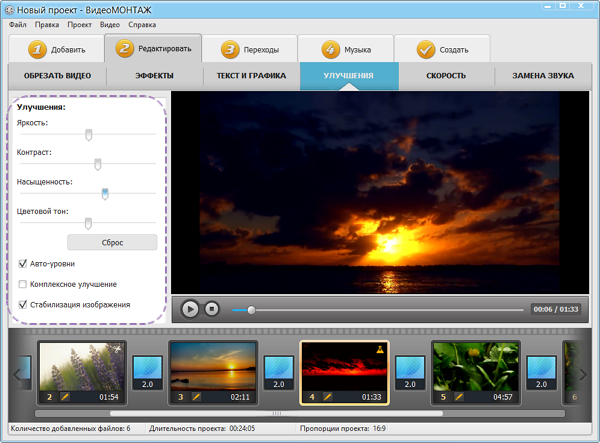This screenshot has height=443, width=600.
Task: Click the scissors icon on the lavender clip
Action: click(116, 349)
